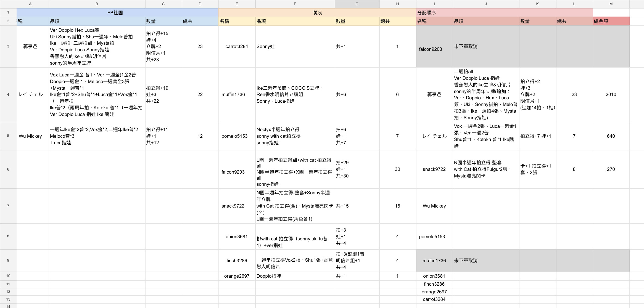Image resolution: width=644 pixels, height=308 pixels.
Task: Select orange2697 in column I
Action: coord(434,292)
